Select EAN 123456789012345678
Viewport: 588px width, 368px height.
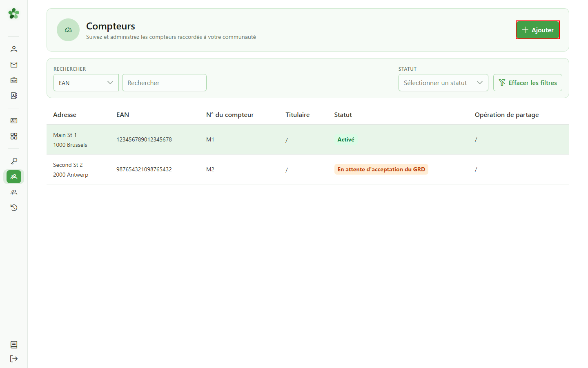(x=144, y=139)
